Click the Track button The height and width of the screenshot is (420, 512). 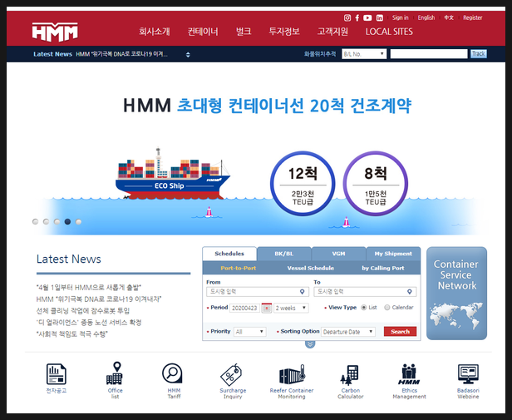pyautogui.click(x=479, y=54)
